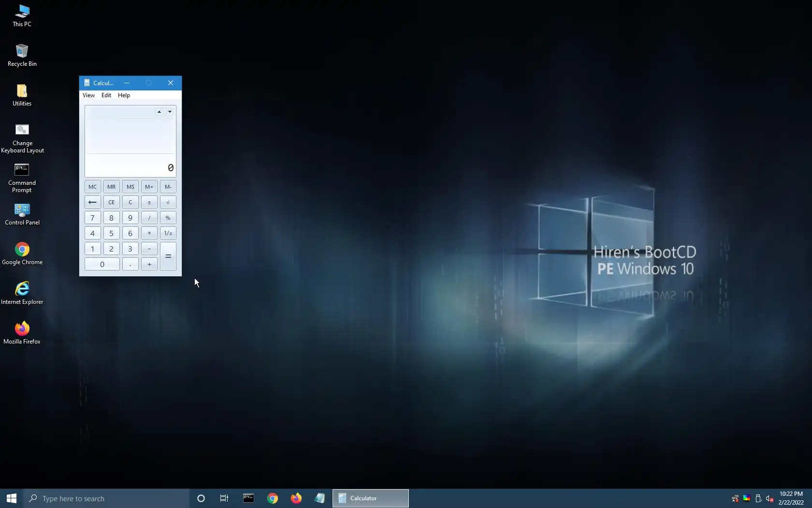Click the taskbar clock showing 10:22 PM
Screen dimensions: 812x508
(x=791, y=498)
